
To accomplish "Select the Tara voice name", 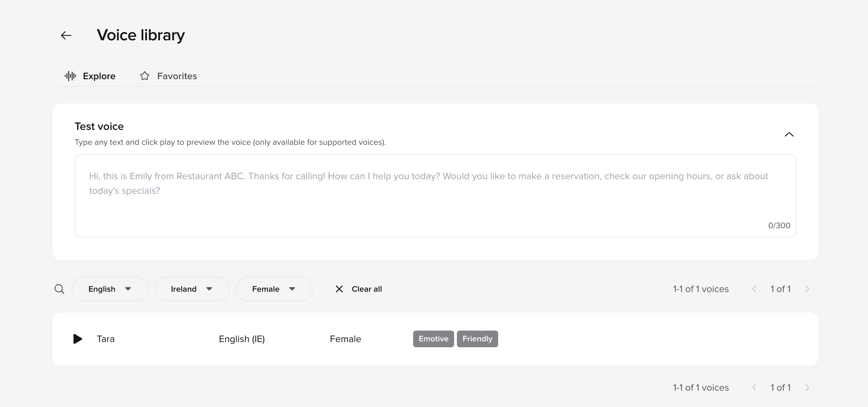I will (106, 339).
